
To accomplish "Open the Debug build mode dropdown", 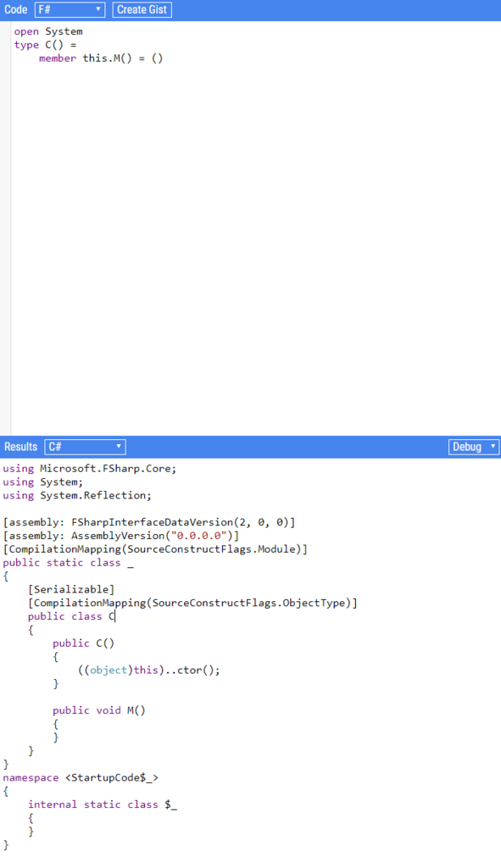I will pyautogui.click(x=474, y=447).
